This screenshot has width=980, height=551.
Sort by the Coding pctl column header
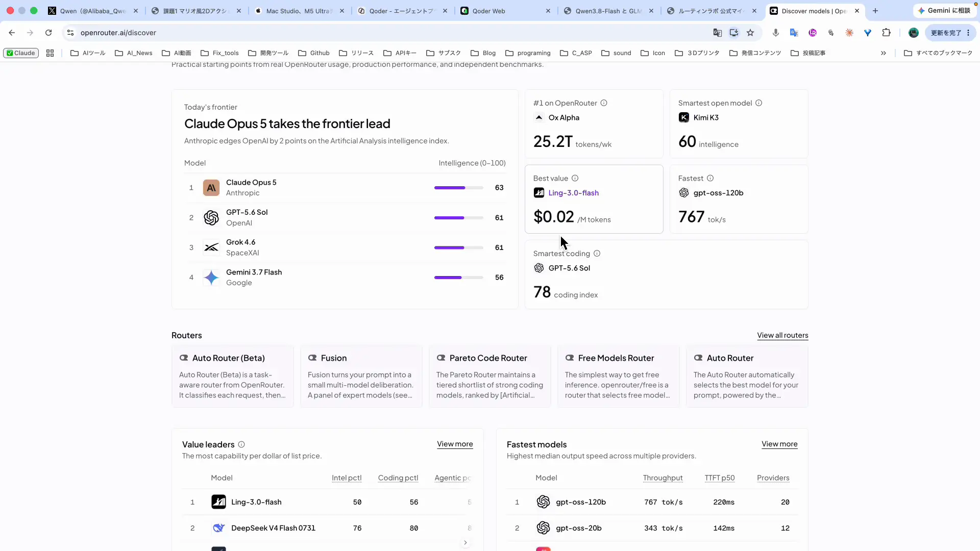coord(398,478)
